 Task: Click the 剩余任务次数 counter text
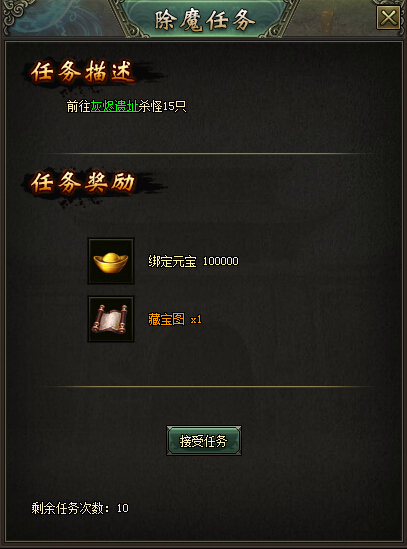click(x=68, y=508)
